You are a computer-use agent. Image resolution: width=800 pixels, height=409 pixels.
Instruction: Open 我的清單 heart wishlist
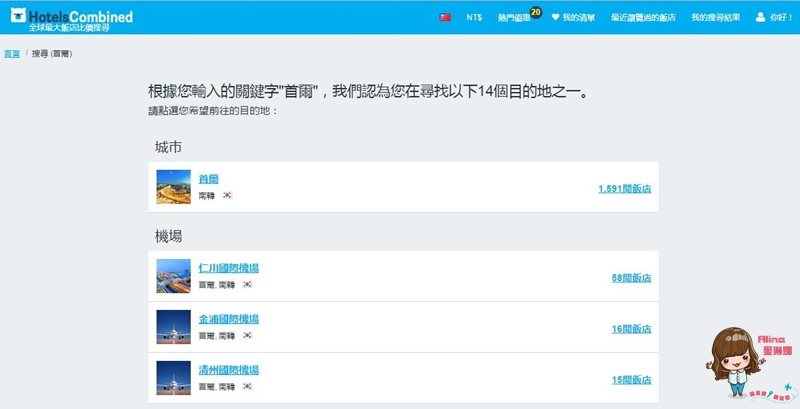coord(573,17)
